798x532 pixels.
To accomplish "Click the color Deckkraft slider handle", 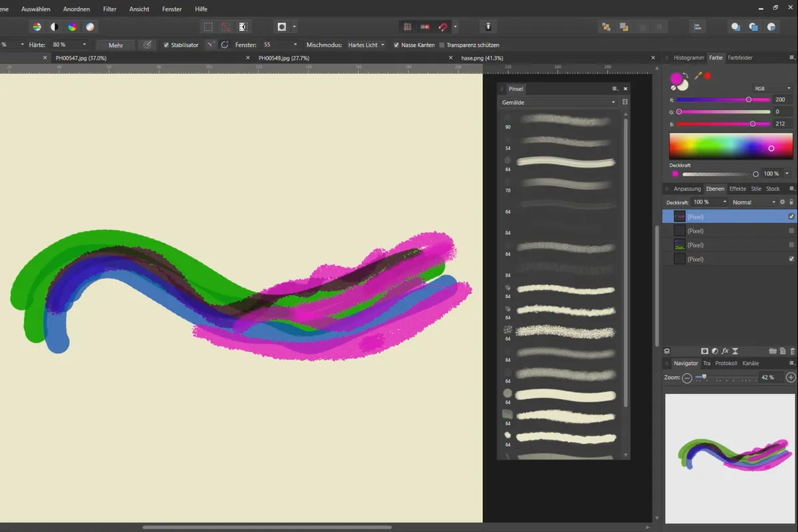I will point(755,174).
